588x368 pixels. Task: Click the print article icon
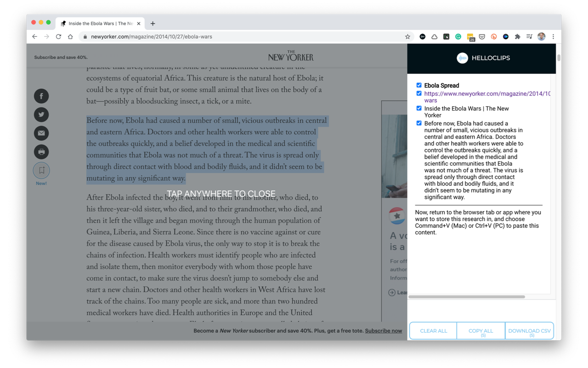click(x=41, y=152)
